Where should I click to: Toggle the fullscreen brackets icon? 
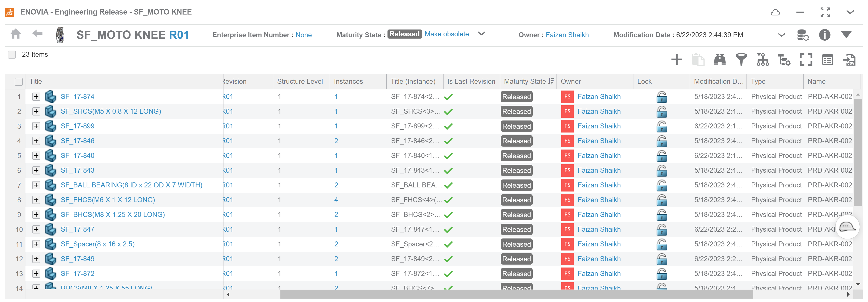click(x=806, y=60)
